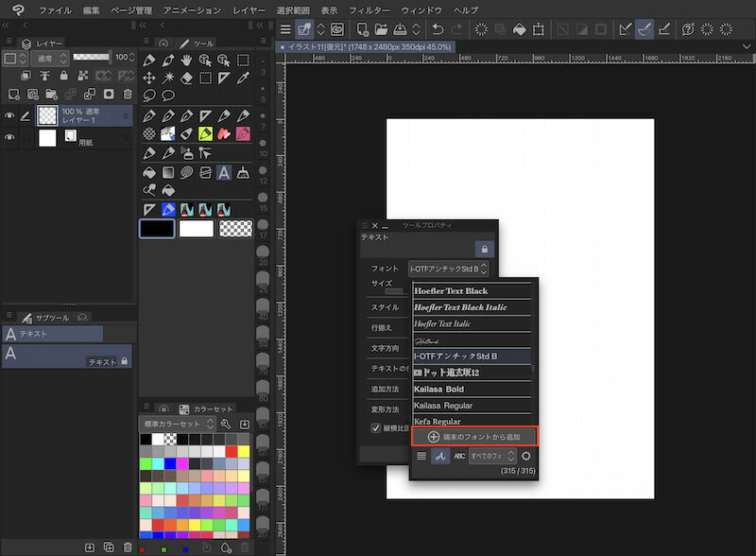Image resolution: width=756 pixels, height=556 pixels.
Task: Open the ヘルプ menu
Action: [x=466, y=9]
